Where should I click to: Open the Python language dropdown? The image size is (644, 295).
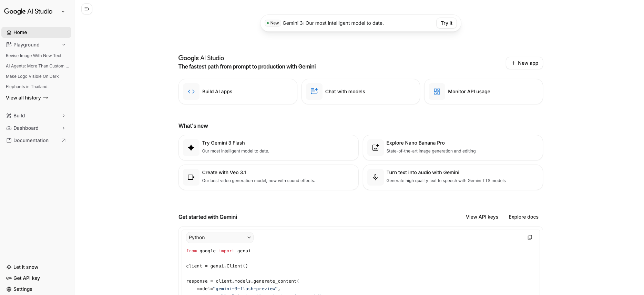(220, 238)
